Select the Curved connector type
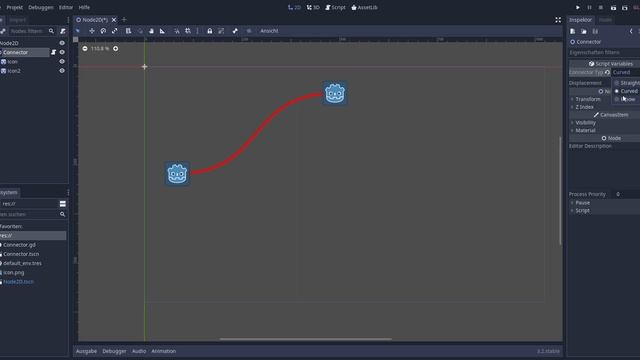 (x=627, y=91)
